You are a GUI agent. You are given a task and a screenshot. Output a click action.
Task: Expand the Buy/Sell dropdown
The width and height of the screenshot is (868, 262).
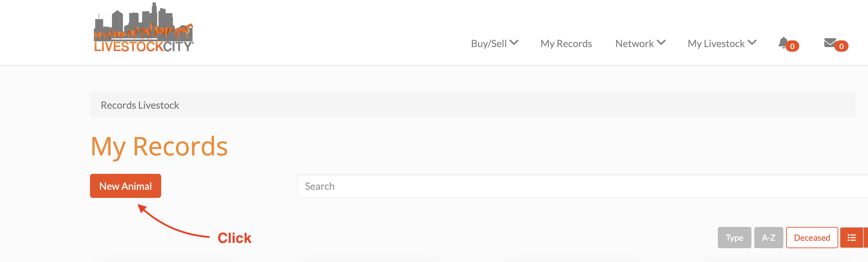point(495,44)
